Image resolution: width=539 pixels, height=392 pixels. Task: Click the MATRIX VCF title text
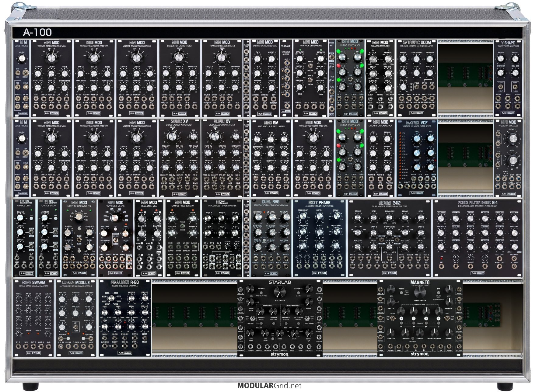417,123
